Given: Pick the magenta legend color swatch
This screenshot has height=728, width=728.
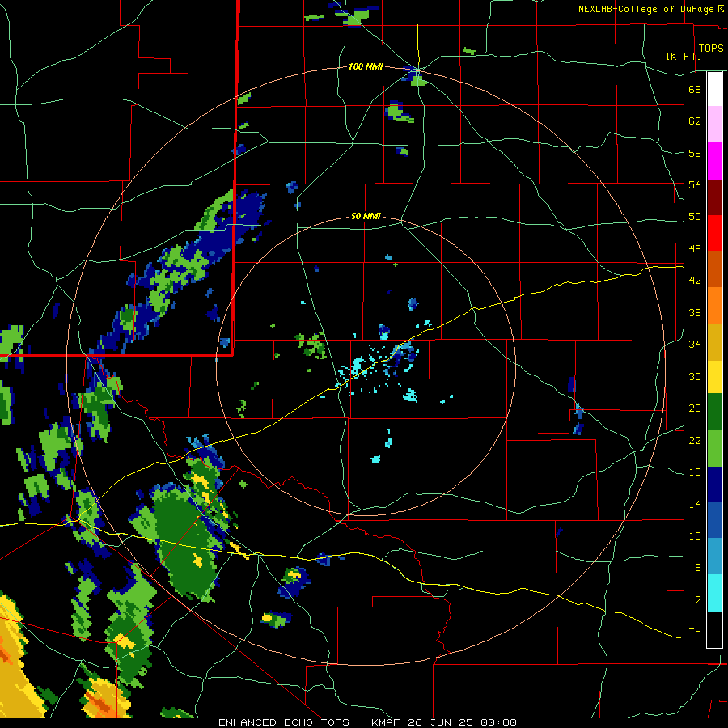Looking at the screenshot, I should (x=714, y=161).
